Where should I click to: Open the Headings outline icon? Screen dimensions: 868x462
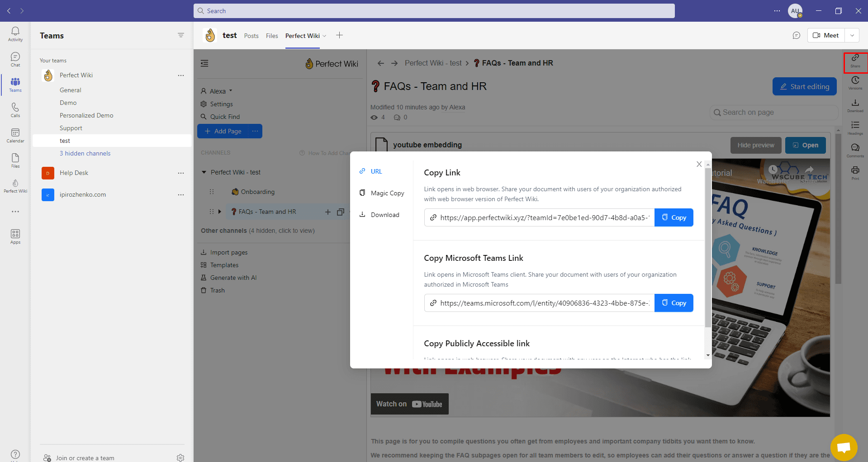pos(855,128)
